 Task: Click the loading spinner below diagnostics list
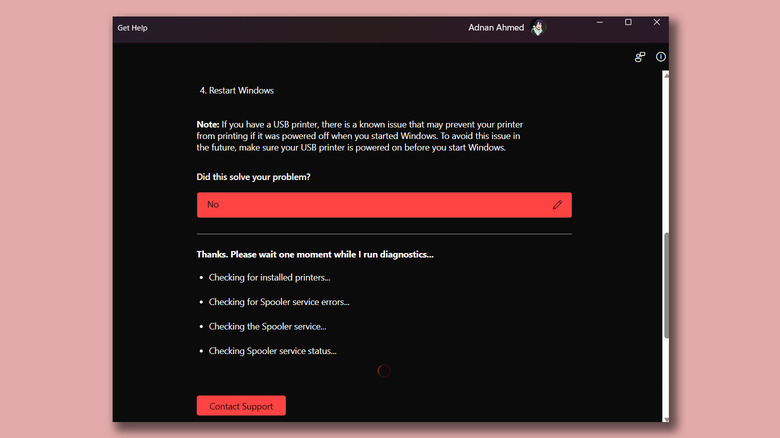pyautogui.click(x=384, y=371)
